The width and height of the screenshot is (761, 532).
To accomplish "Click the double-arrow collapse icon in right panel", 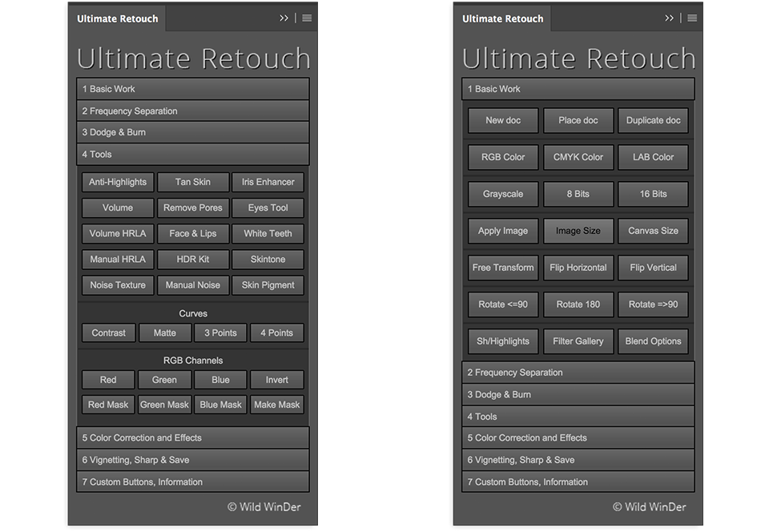I will point(669,18).
